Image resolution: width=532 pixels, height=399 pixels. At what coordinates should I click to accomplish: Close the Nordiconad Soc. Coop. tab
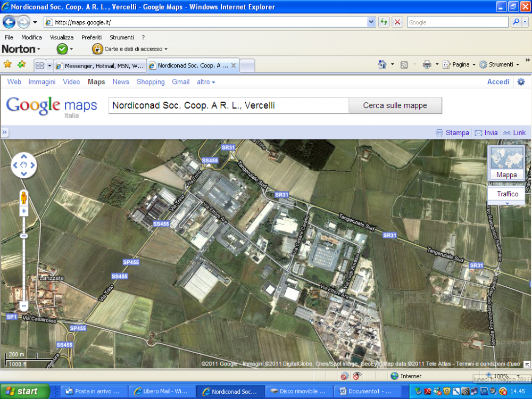pyautogui.click(x=234, y=65)
